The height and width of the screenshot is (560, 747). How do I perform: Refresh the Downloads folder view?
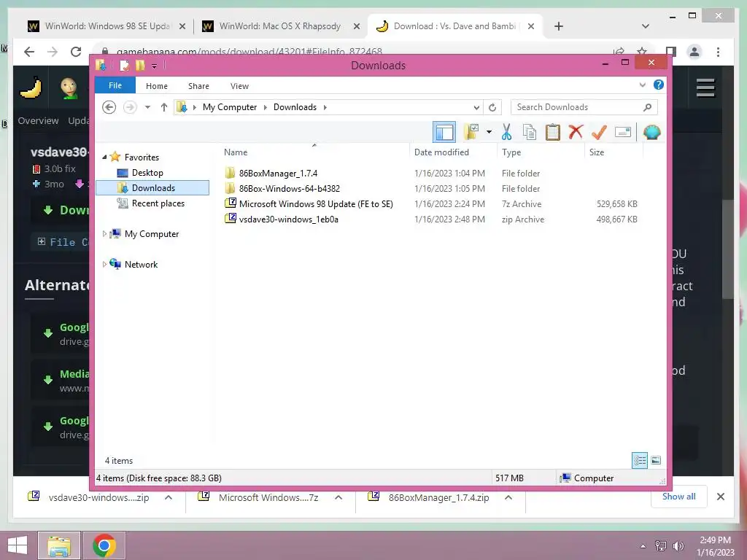click(x=492, y=108)
